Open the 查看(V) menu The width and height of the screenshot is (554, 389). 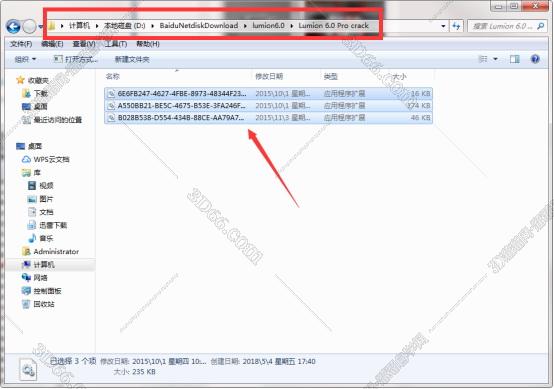[84, 44]
